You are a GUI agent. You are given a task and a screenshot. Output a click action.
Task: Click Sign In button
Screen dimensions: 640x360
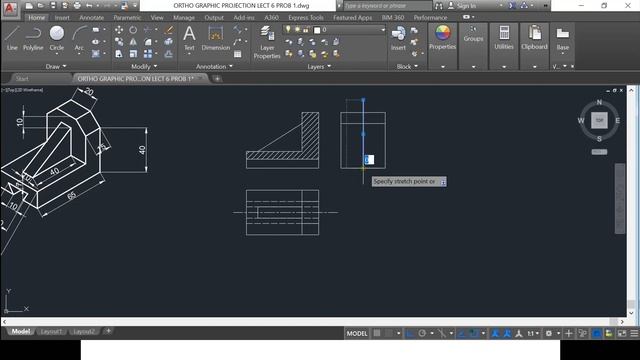466,6
